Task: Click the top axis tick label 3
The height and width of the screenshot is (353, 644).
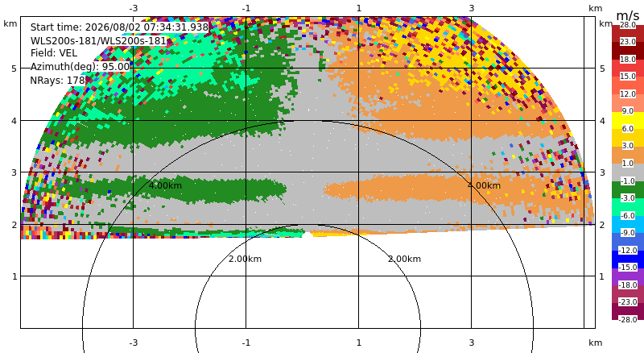Action: (x=472, y=8)
